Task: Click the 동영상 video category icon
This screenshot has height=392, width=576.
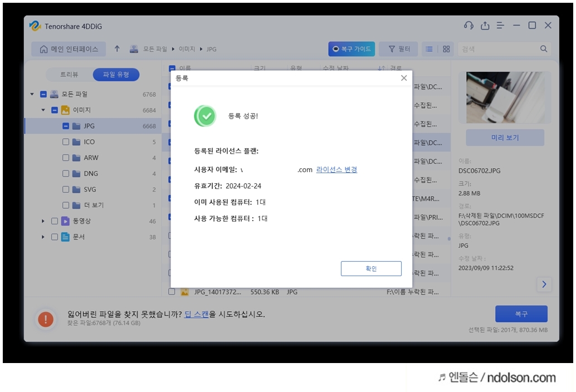Action: click(65, 221)
